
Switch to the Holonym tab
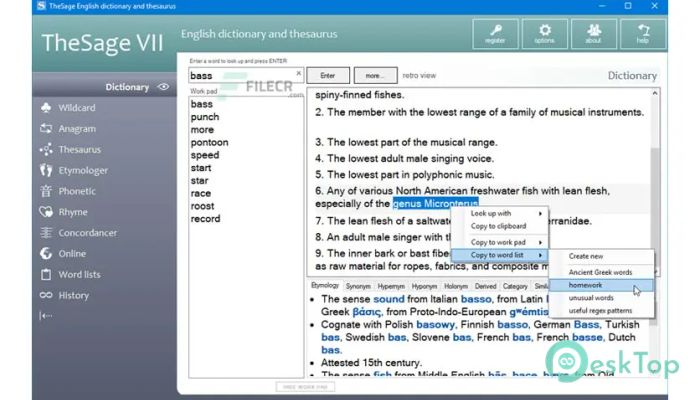(456, 286)
